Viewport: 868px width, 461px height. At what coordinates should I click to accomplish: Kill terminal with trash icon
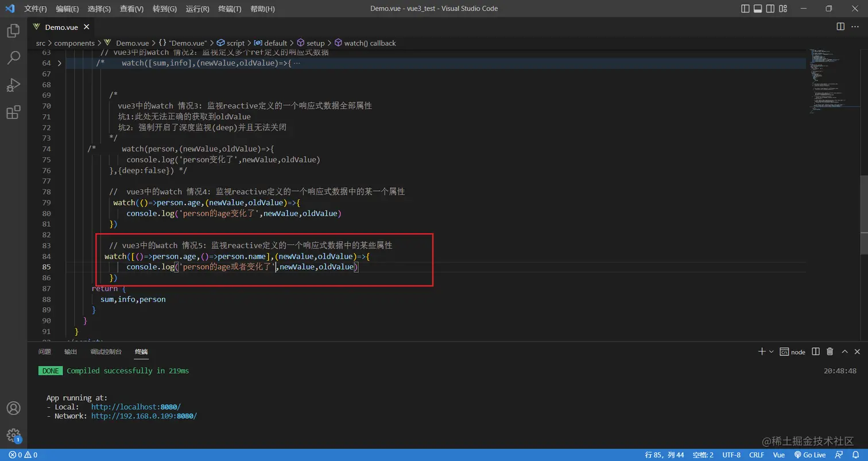pyautogui.click(x=830, y=351)
